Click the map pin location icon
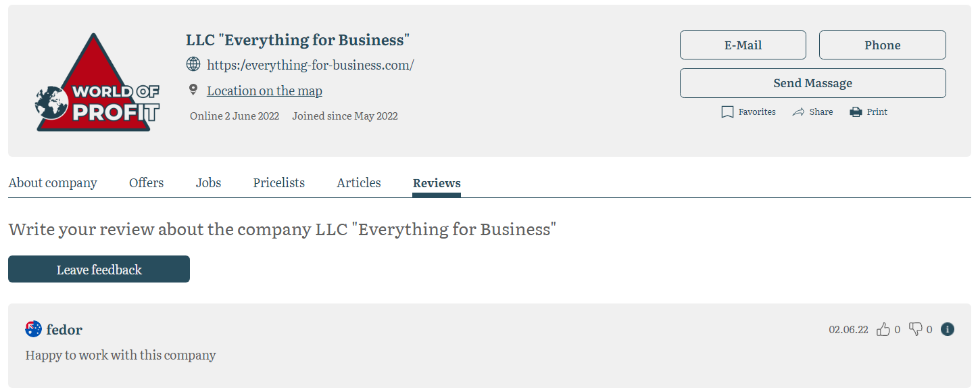This screenshot has width=980, height=392. [193, 90]
